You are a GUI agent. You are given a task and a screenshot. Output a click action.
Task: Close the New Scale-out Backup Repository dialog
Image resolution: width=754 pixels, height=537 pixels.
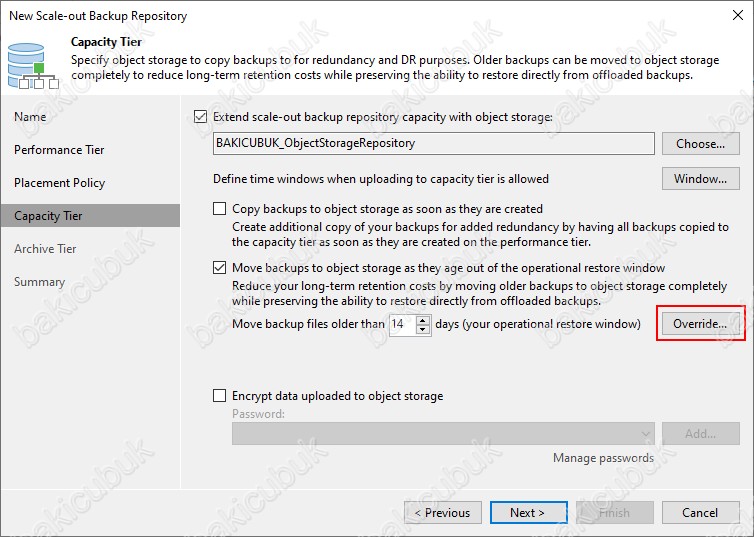[738, 15]
